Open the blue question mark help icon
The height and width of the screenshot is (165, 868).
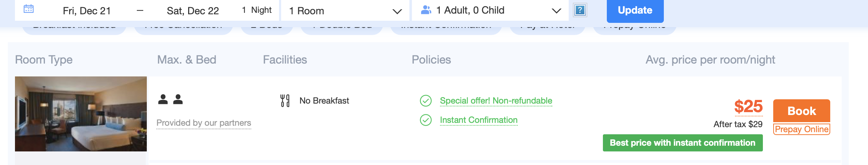(x=580, y=10)
